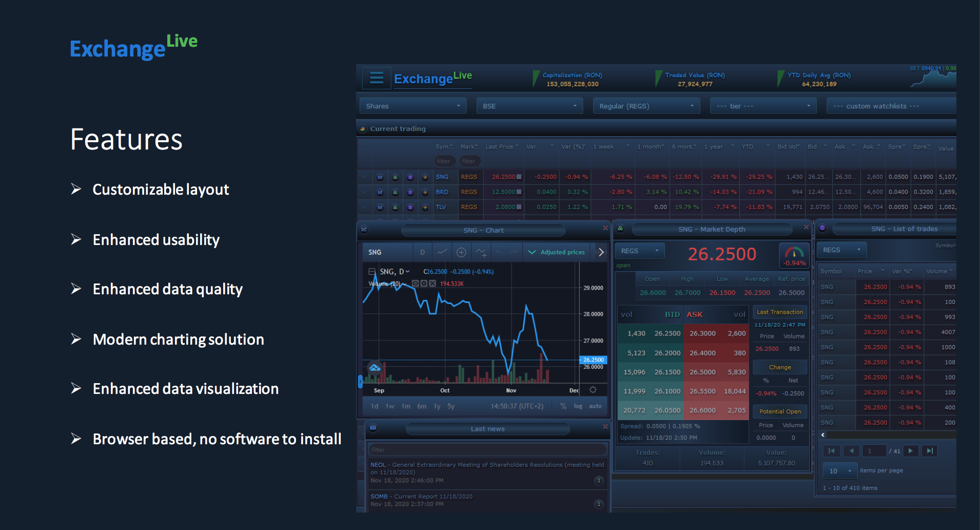Toggle the row checkbox for SNG

point(365,177)
